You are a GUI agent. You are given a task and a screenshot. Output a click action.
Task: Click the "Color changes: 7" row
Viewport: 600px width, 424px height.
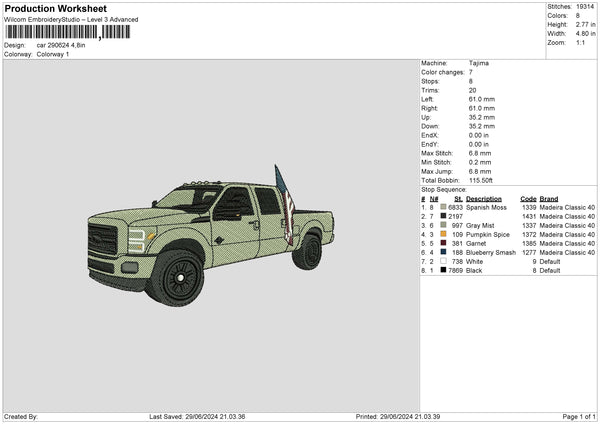click(447, 72)
